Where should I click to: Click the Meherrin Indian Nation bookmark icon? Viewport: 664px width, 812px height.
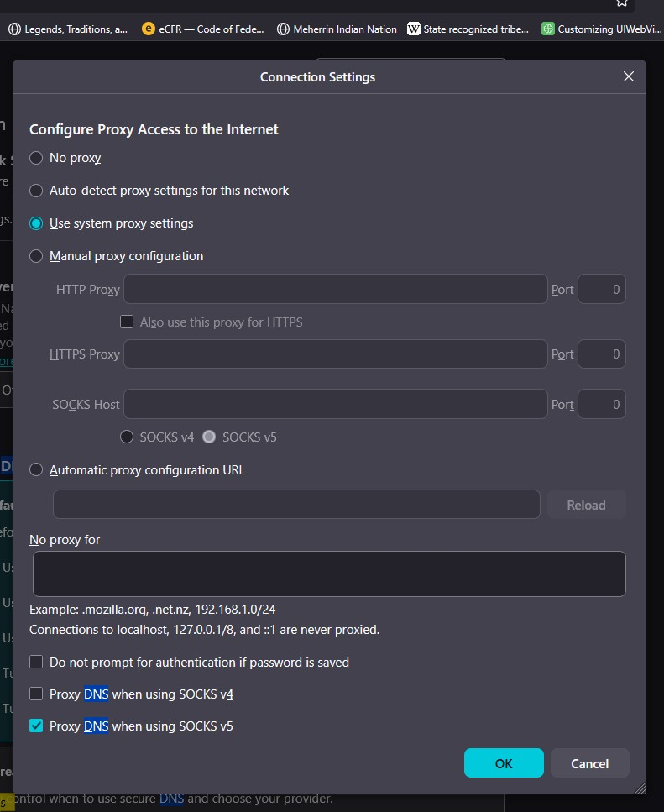283,29
